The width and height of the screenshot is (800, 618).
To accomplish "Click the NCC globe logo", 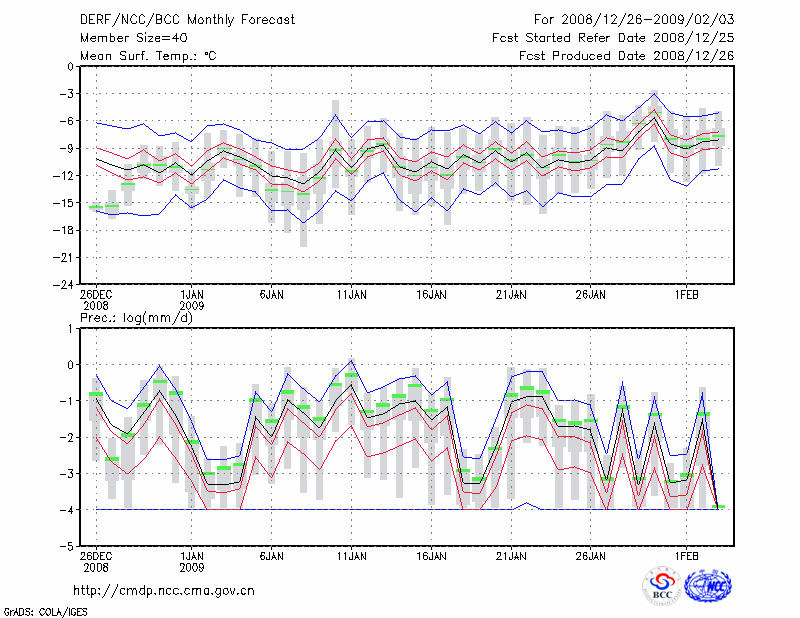I will pyautogui.click(x=709, y=585).
